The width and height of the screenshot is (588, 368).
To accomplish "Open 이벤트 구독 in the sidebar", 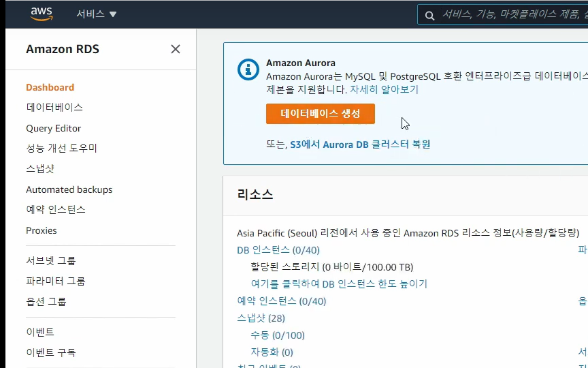I will pyautogui.click(x=51, y=352).
